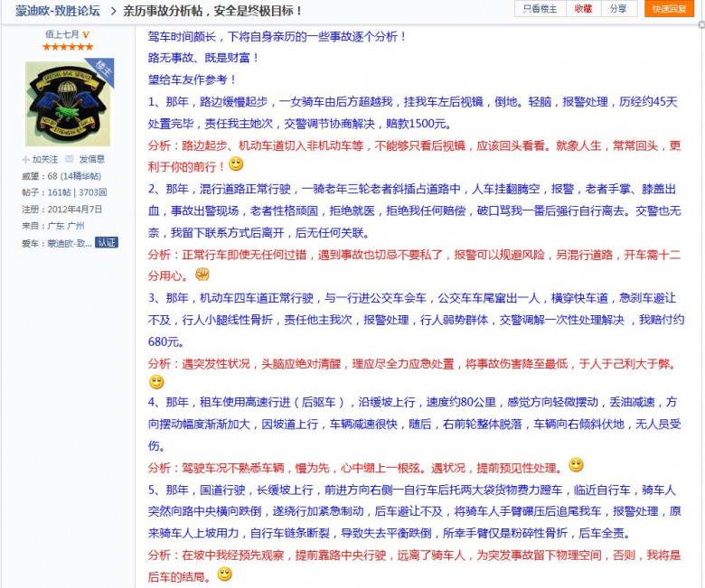Click the 认证 badge next to car model
The height and width of the screenshot is (588, 705).
point(107,242)
